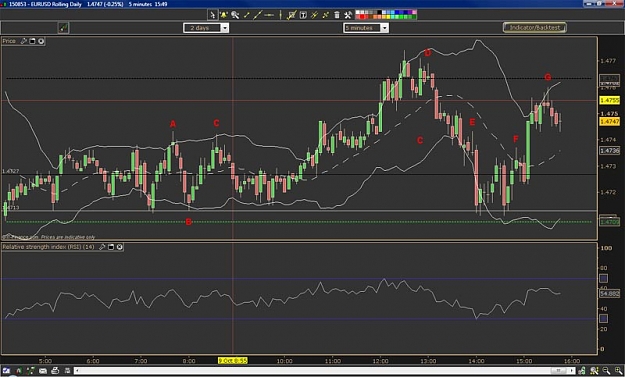Screen dimensions: 625x377
Task: Select the yellow dotted cross line tool
Action: click(x=325, y=15)
